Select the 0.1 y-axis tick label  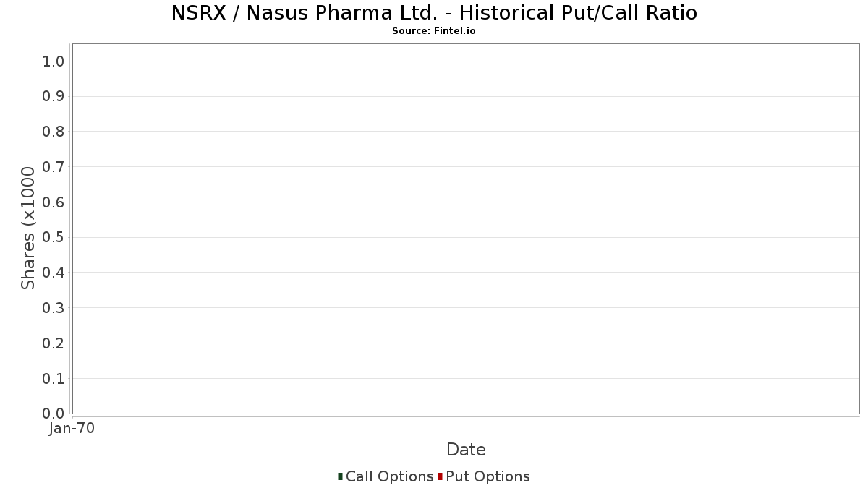click(54, 379)
